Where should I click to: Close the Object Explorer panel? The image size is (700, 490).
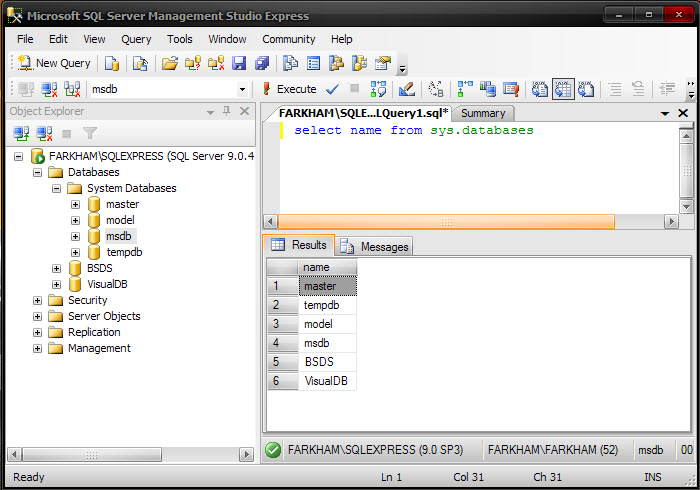coord(244,111)
